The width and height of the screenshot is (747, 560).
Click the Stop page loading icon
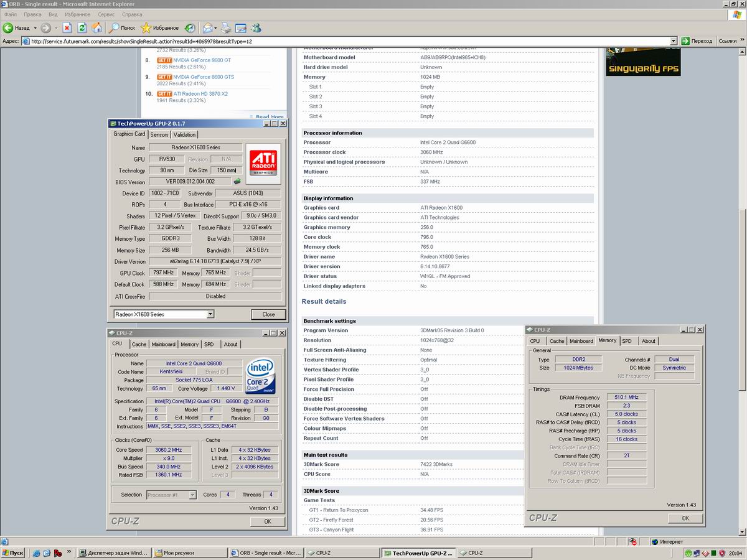[67, 28]
